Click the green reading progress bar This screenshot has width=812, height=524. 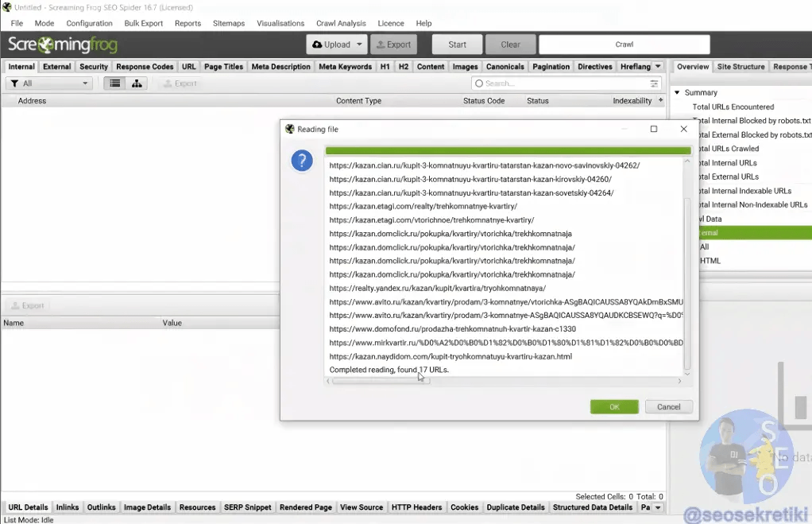coord(508,151)
